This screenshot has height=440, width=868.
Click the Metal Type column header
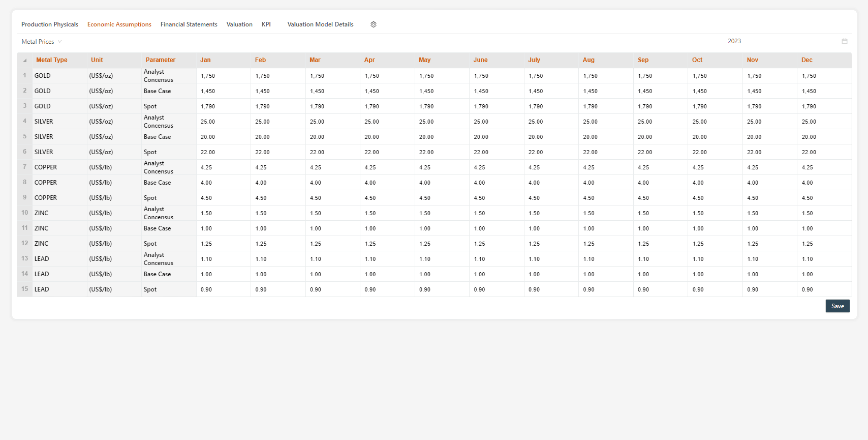pyautogui.click(x=52, y=60)
